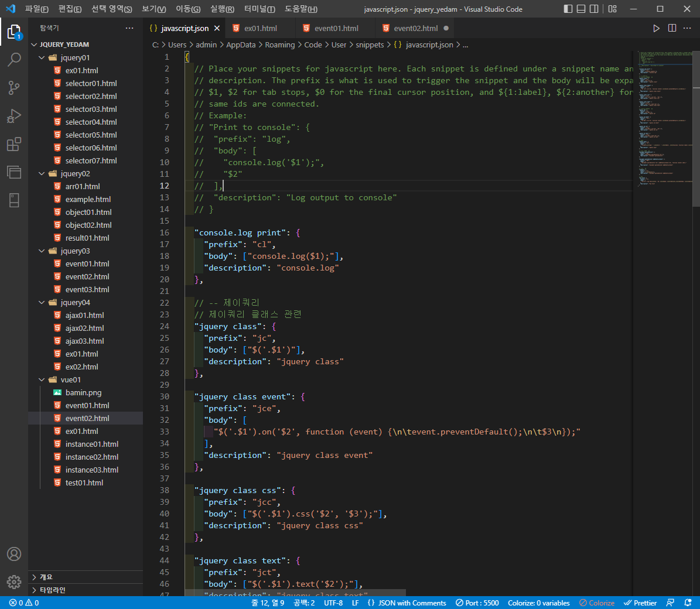The image size is (700, 609).
Task: Click Colorize: 0 variables status item
Action: pyautogui.click(x=538, y=603)
